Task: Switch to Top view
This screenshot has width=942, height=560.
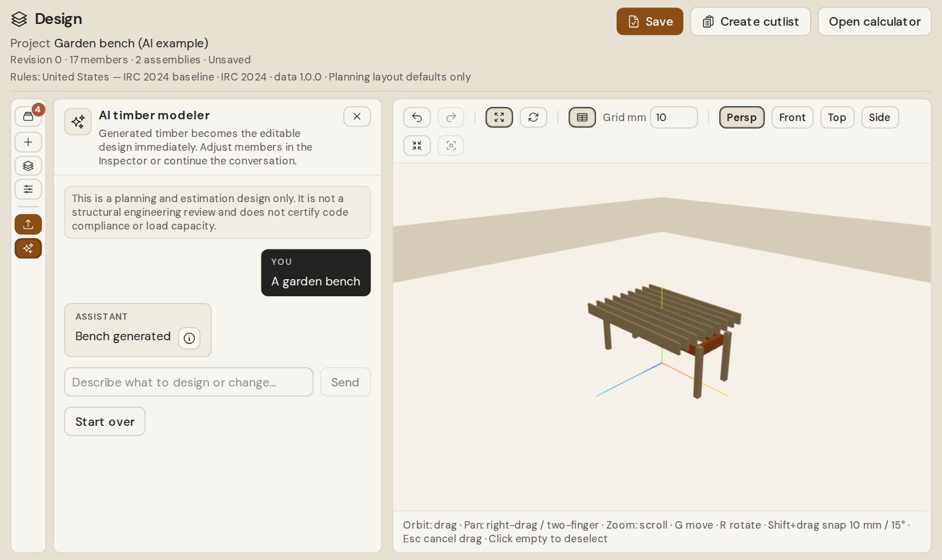Action: click(837, 117)
